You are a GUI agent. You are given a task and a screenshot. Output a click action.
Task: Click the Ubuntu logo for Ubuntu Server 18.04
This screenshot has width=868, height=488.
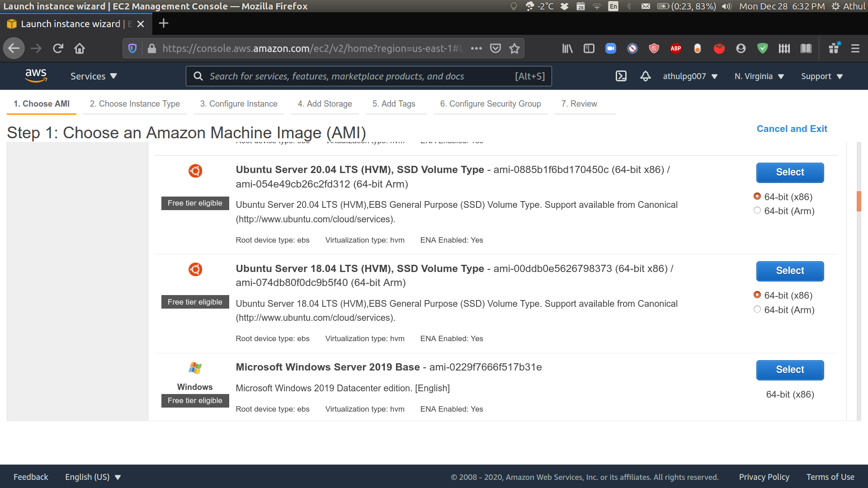[x=195, y=269]
